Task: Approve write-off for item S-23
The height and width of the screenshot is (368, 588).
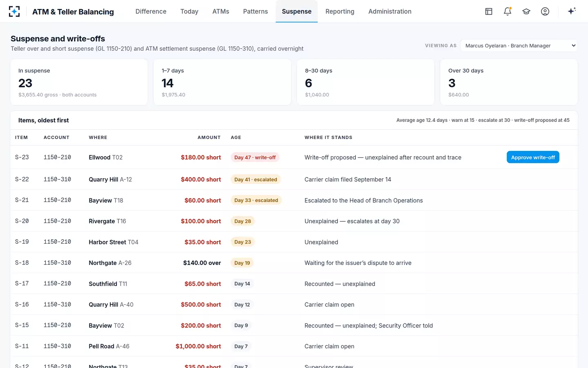Action: tap(533, 157)
